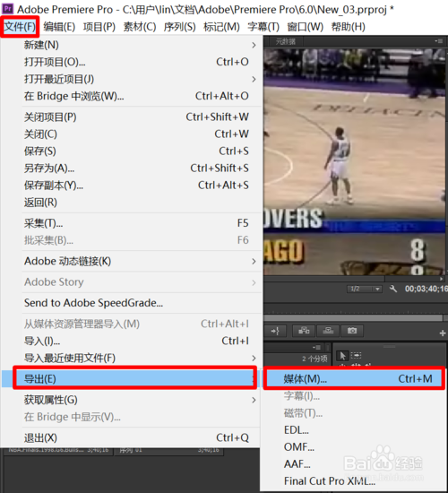Select 媒体(M)... export option

tap(354, 378)
